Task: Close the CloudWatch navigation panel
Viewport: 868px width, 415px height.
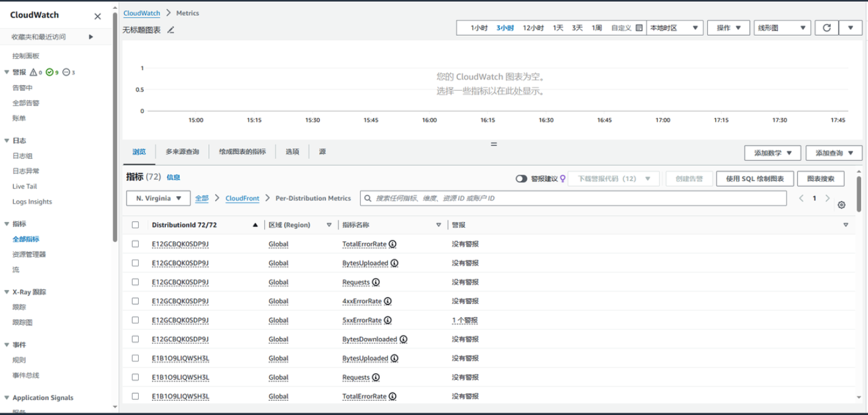Action: 97,16
